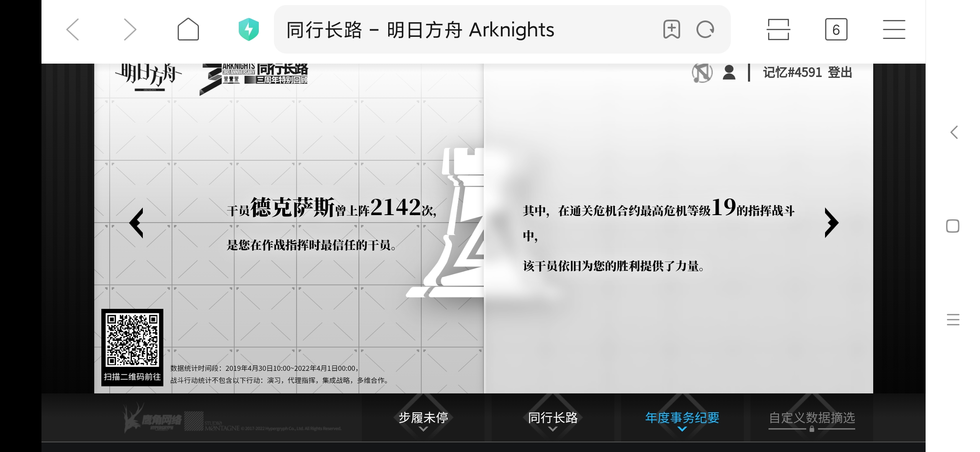Expand the chevron under 步履未停
980x452 pixels.
click(423, 429)
